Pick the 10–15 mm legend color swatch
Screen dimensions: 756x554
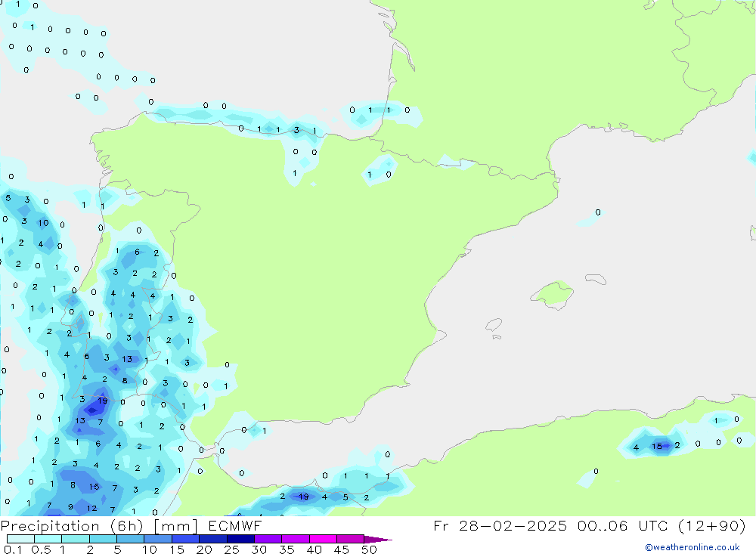pos(158,539)
